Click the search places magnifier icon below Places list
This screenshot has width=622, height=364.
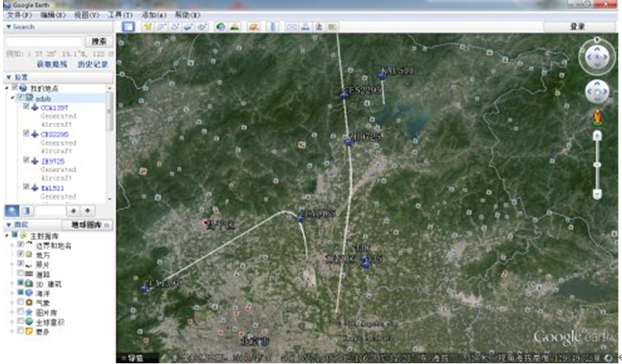point(11,211)
